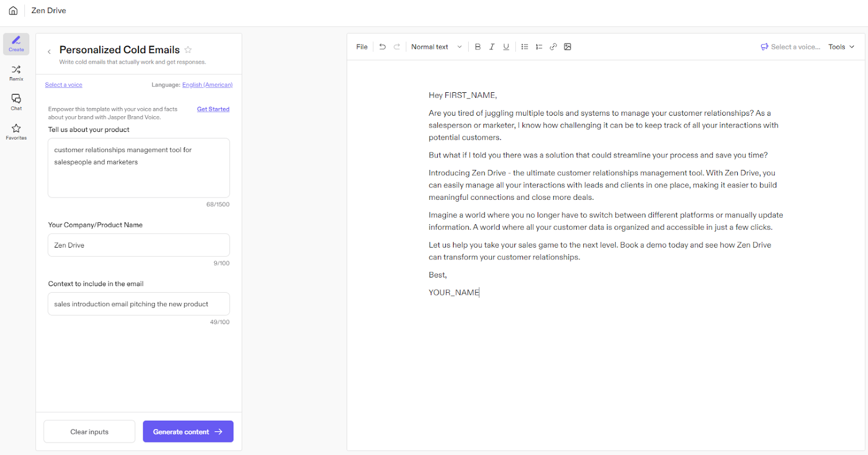The image size is (868, 455).
Task: Insert an image into the document
Action: point(567,47)
